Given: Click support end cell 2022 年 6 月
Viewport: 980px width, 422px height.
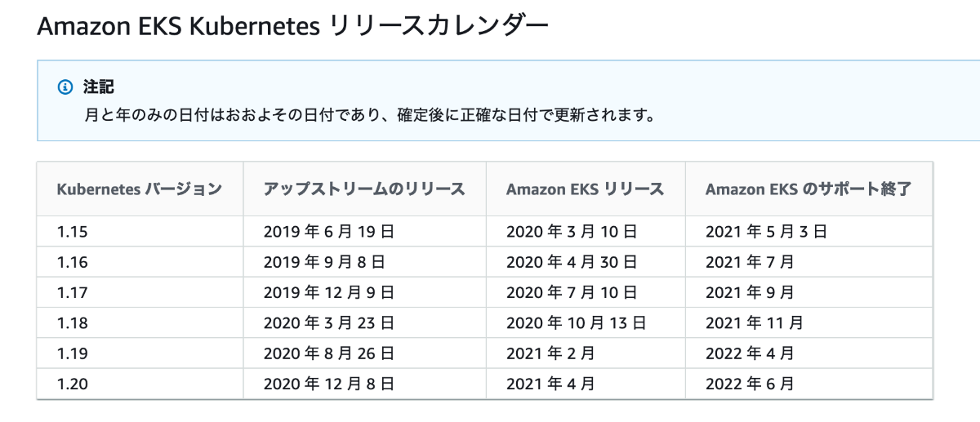Looking at the screenshot, I should pyautogui.click(x=750, y=383).
